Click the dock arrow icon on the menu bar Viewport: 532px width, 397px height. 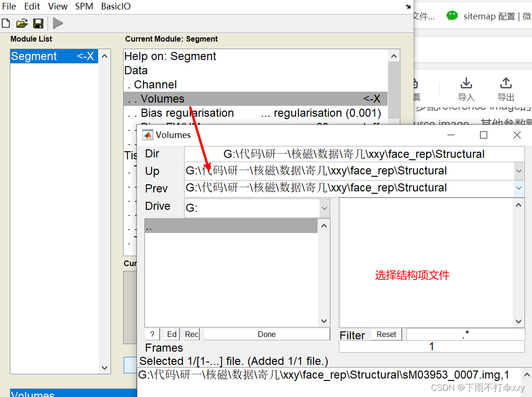pyautogui.click(x=408, y=7)
